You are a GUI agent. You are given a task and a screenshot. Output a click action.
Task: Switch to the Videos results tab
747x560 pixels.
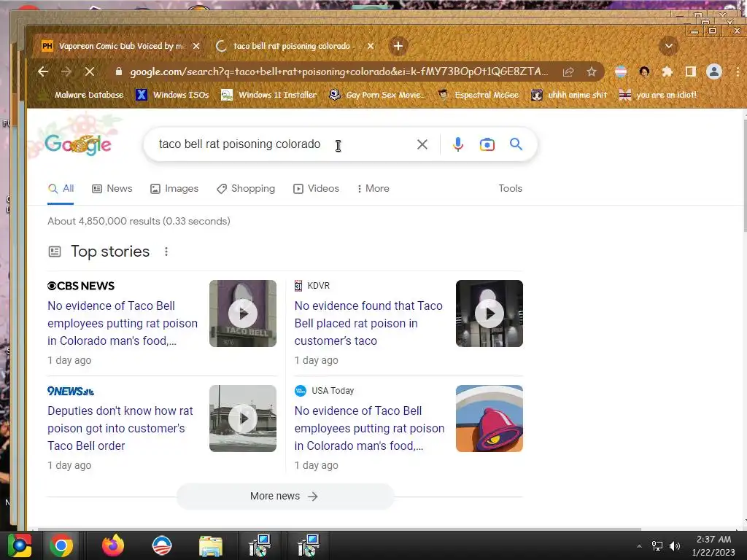(317, 189)
